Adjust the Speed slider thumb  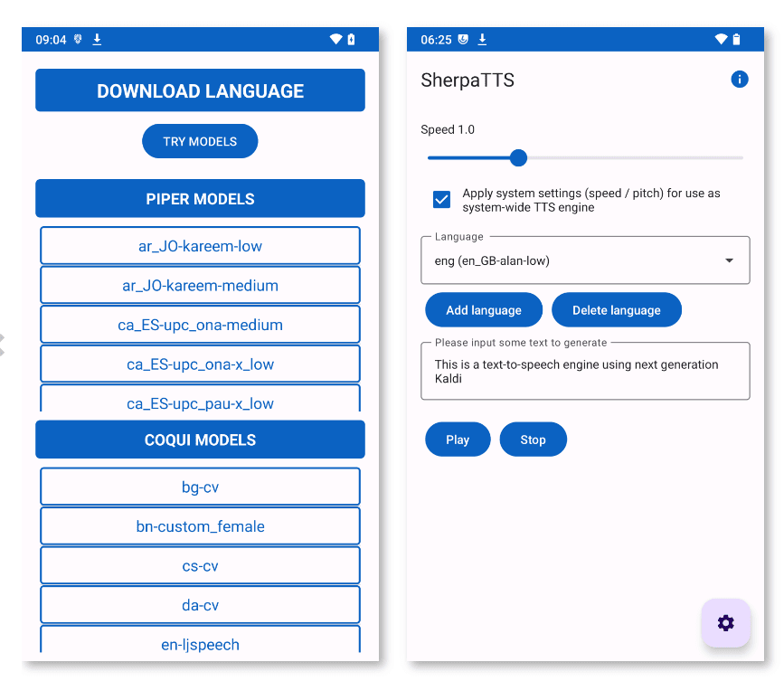coord(518,157)
